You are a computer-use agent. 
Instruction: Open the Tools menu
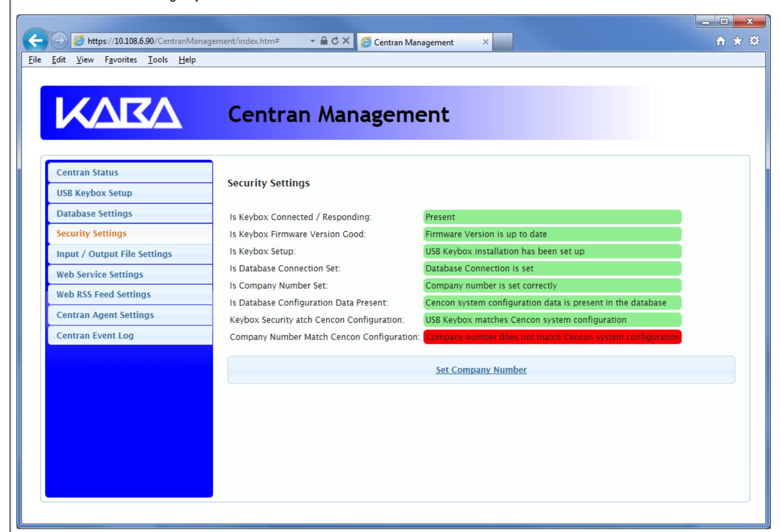[158, 60]
